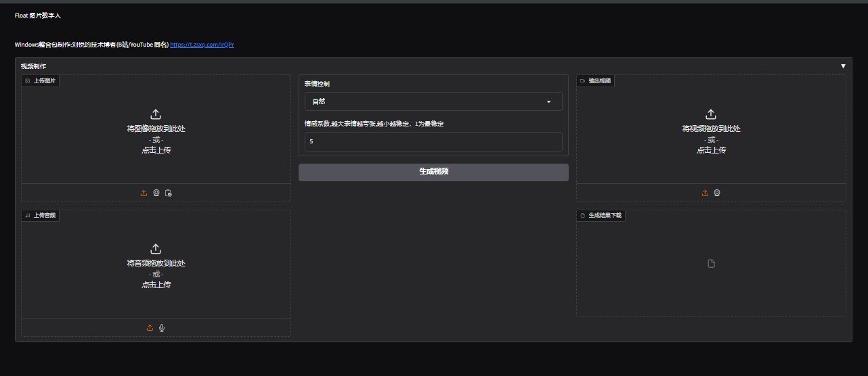
Task: Click 点击上传 text in the image panel
Action: point(156,150)
